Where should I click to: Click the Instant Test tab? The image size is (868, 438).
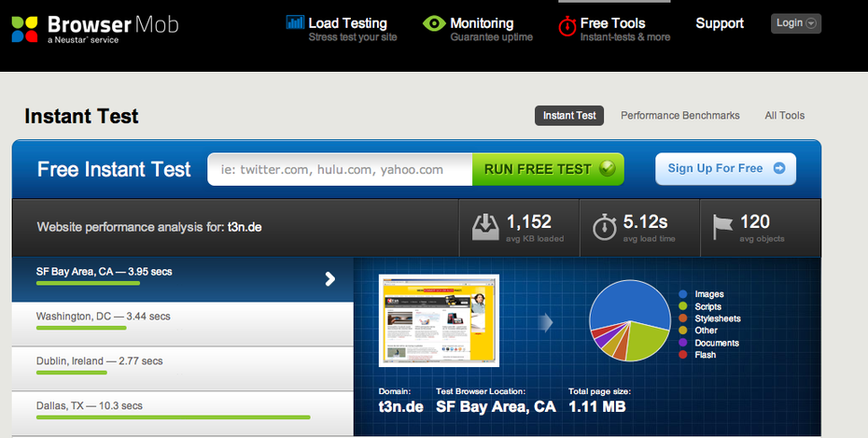pyautogui.click(x=569, y=116)
